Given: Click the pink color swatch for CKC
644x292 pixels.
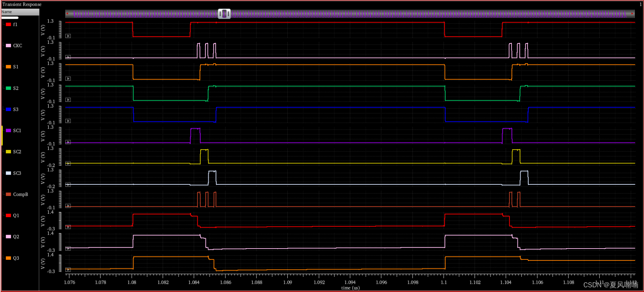Looking at the screenshot, I should [x=8, y=46].
